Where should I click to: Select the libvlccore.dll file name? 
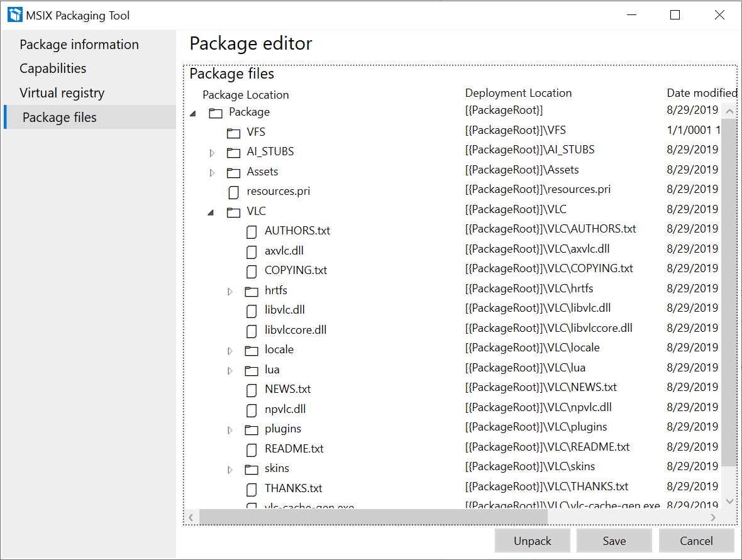click(296, 330)
